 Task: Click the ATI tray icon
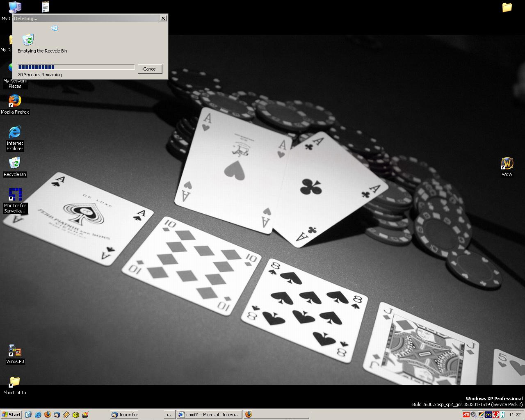[466, 415]
